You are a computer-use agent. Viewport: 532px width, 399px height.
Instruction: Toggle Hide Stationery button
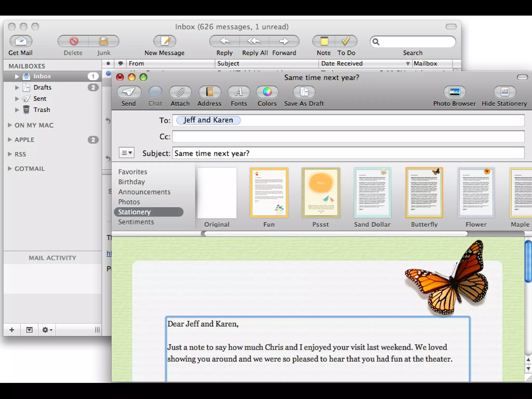504,92
